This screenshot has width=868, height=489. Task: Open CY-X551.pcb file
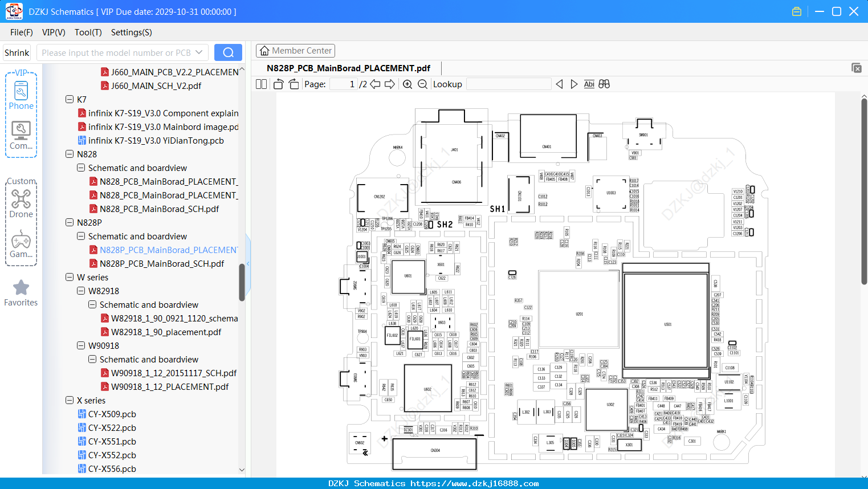(x=112, y=441)
